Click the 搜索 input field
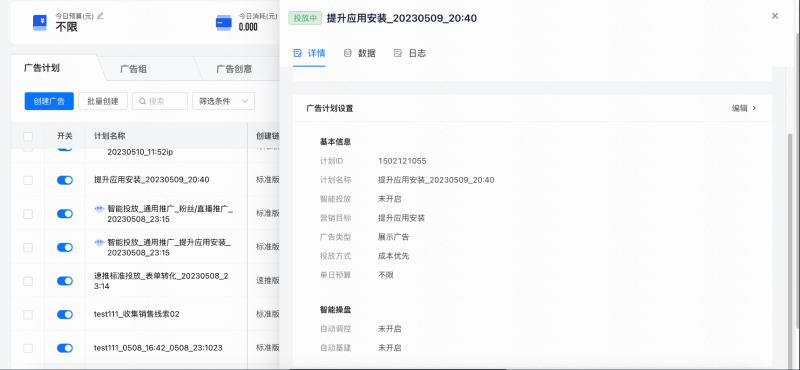 pyautogui.click(x=160, y=101)
